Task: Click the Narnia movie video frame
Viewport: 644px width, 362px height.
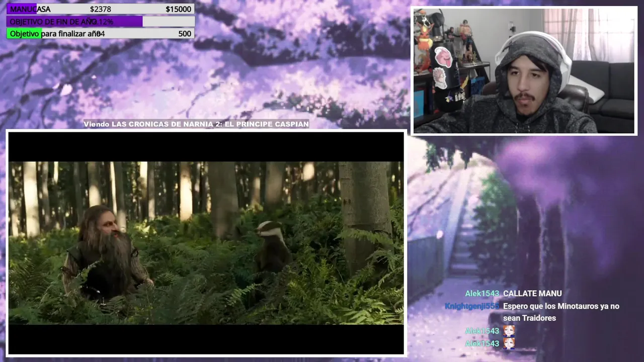Action: click(x=206, y=243)
